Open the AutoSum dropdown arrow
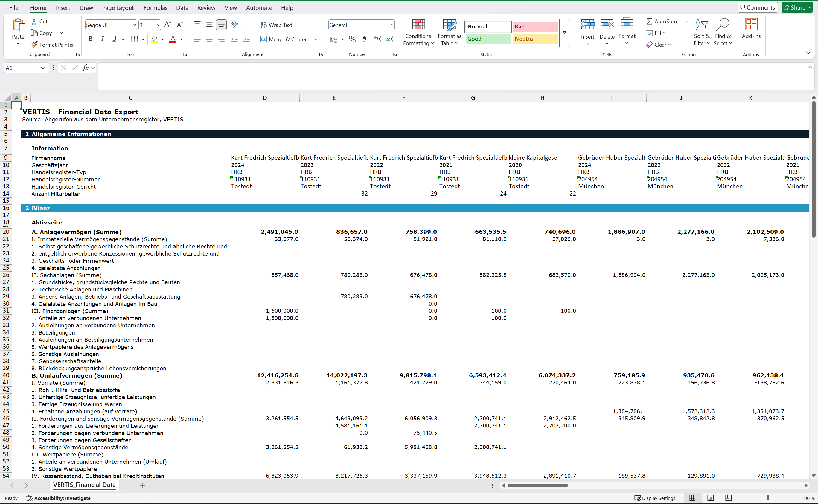Viewport: 818px width, 504px height. pos(686,21)
